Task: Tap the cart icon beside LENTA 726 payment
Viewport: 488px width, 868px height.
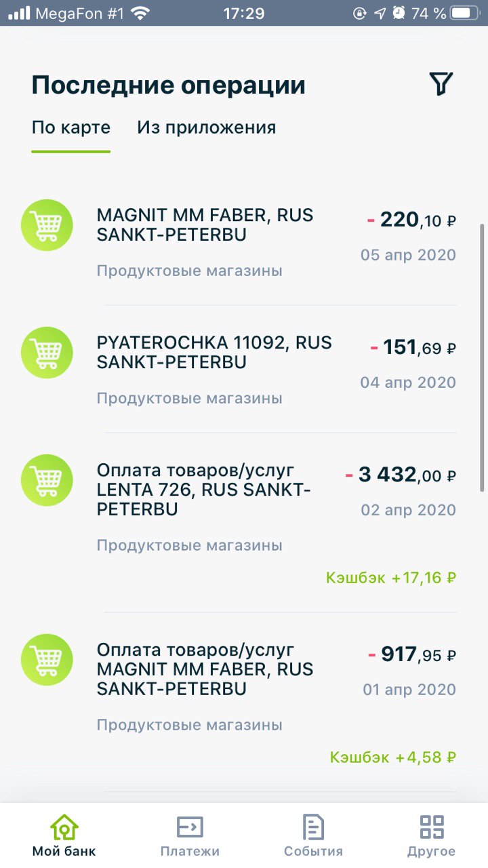Action: pyautogui.click(x=47, y=480)
